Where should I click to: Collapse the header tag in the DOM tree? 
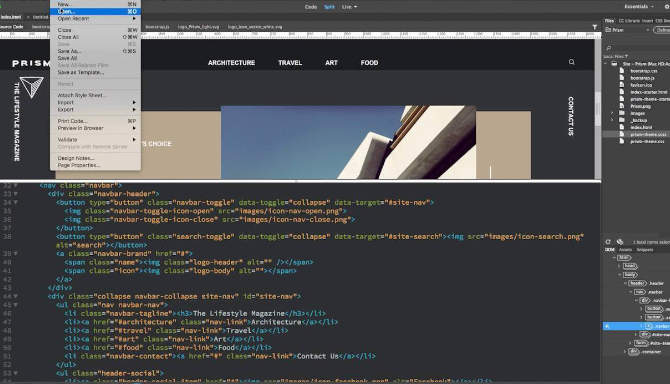pyautogui.click(x=625, y=283)
